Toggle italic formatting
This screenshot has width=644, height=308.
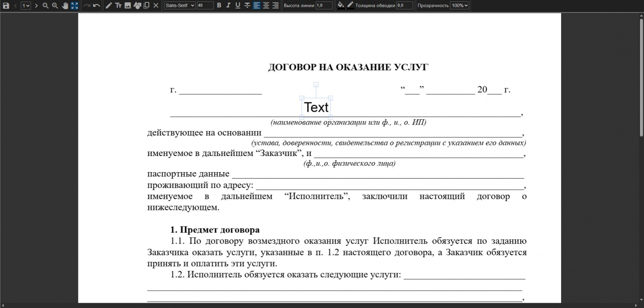point(228,6)
